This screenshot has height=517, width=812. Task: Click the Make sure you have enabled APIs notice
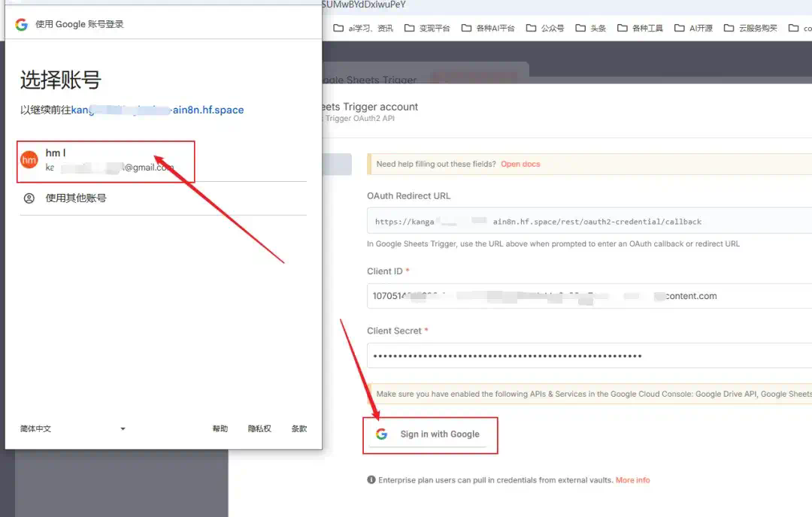click(x=590, y=394)
